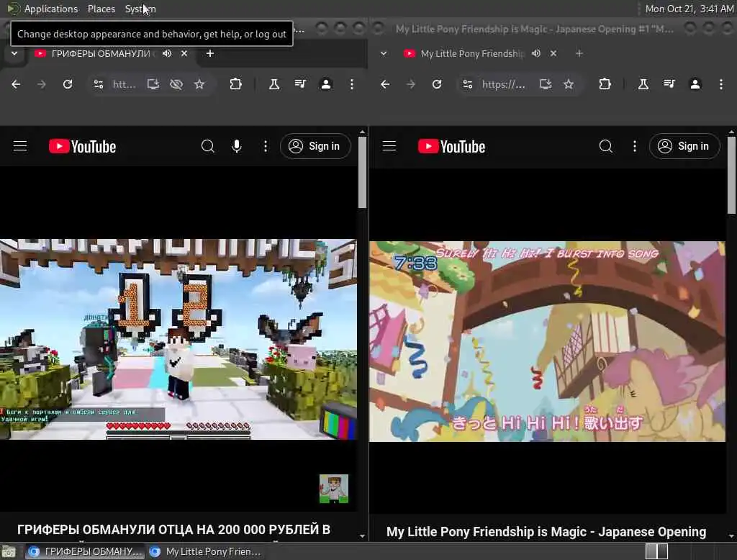Click the Minecraft video player
Screen dimensions: 737x560
178,340
